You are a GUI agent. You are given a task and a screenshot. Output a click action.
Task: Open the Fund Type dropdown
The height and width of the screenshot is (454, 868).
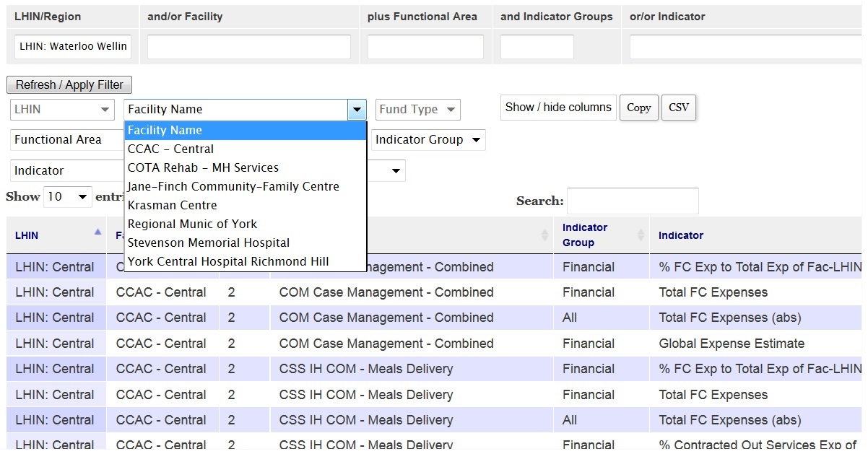(x=417, y=110)
